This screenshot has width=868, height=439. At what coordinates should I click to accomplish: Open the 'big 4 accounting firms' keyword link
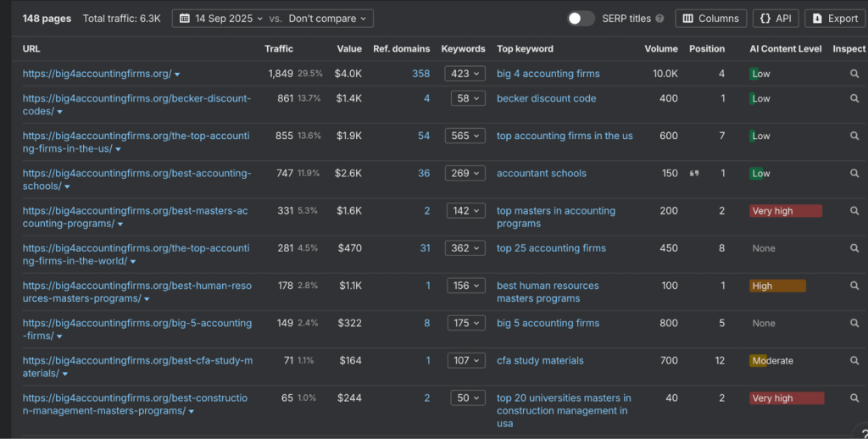(x=548, y=74)
